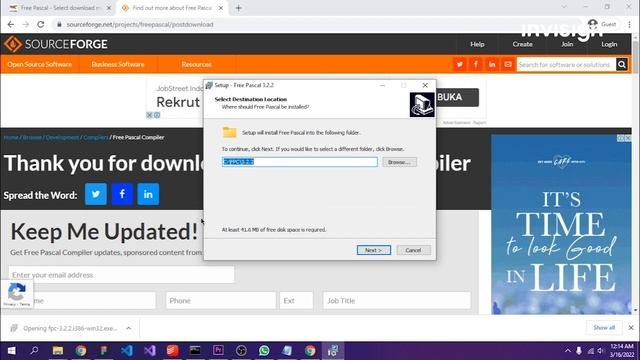Expand download options chevron for fpc exe
Screen dimensions: 640x360
pos(129,328)
